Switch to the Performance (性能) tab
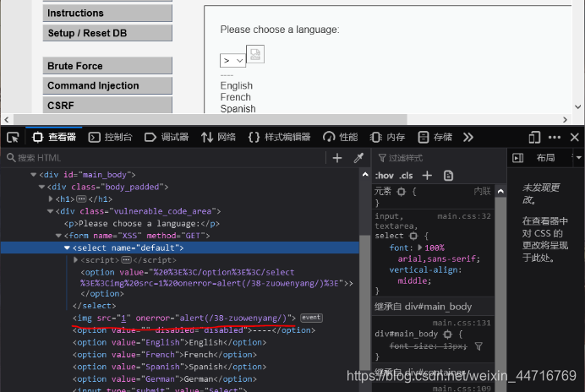This screenshot has width=585, height=392. click(x=340, y=137)
